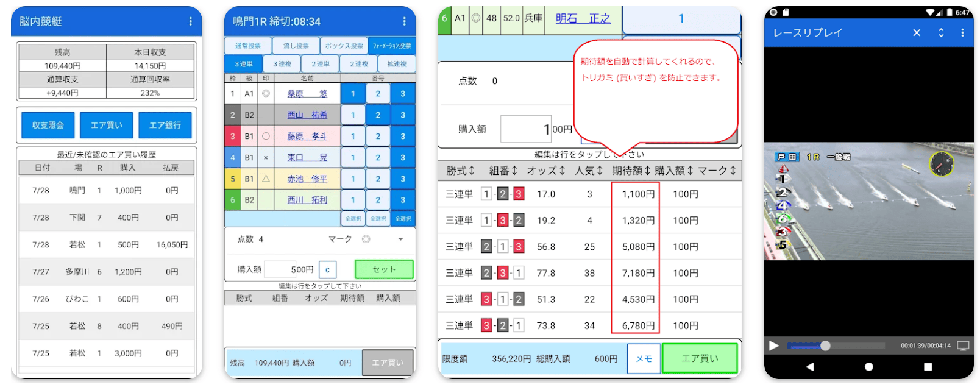Tap grey エア買い button beside 残高 109,440円
The width and height of the screenshot is (980, 390).
tap(388, 363)
